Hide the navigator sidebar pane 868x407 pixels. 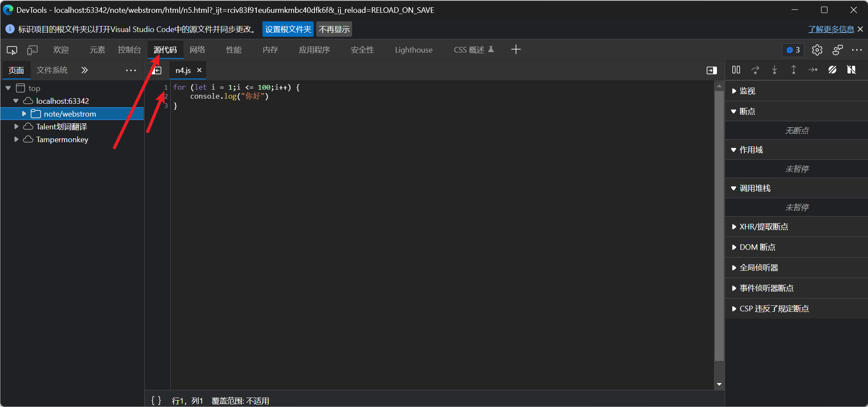[157, 70]
